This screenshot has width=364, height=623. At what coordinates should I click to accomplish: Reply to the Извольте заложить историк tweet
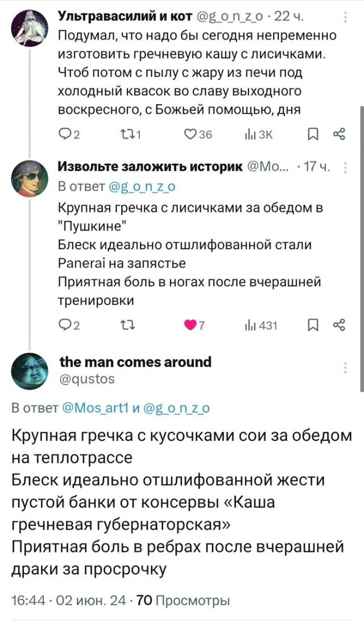pyautogui.click(x=67, y=325)
